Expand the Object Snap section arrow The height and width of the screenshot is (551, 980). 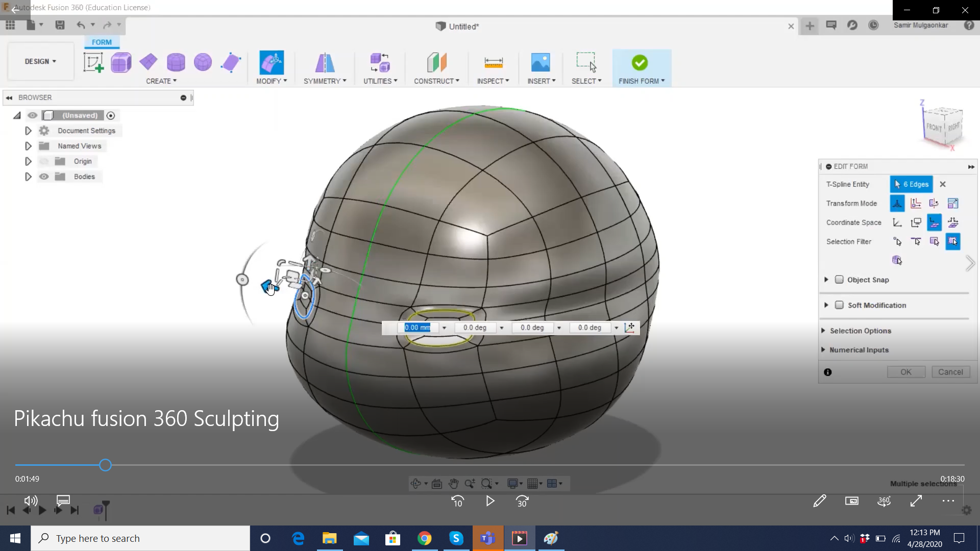point(826,280)
